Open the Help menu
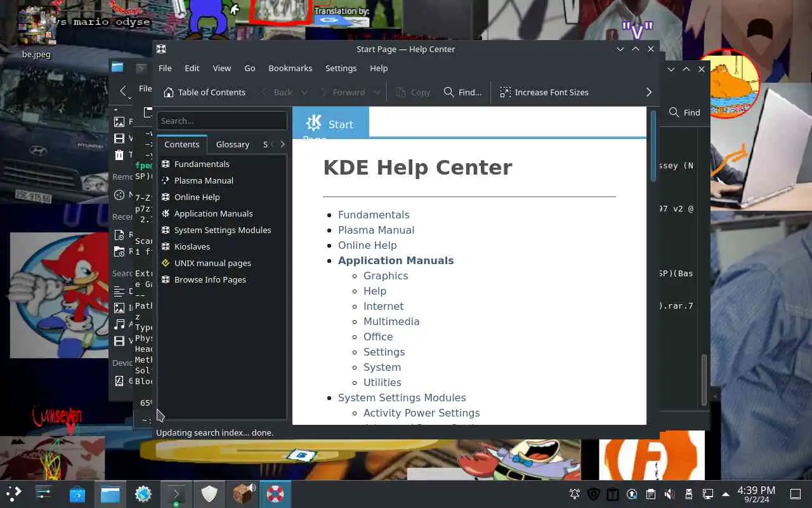This screenshot has width=812, height=508. click(379, 68)
